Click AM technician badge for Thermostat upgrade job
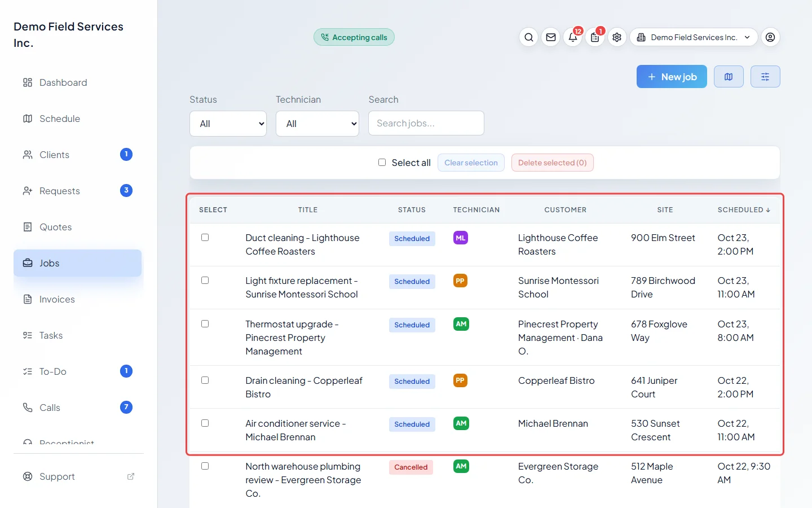Screen dimensions: 812x508 pyautogui.click(x=461, y=324)
